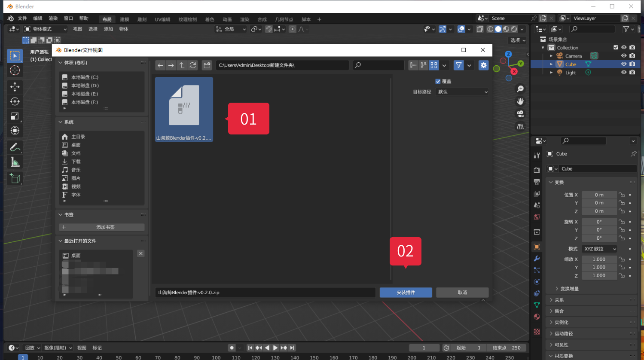Uncheck the 覆盖 overwrite checkbox

(438, 81)
